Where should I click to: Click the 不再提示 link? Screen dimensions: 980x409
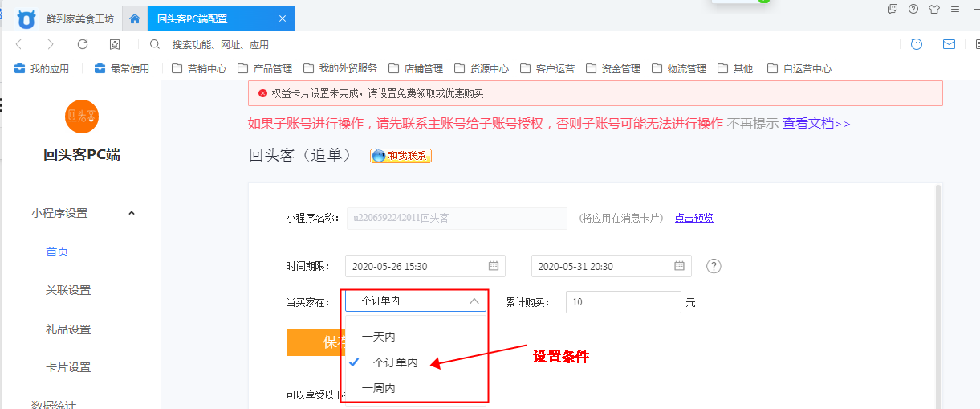pos(753,124)
